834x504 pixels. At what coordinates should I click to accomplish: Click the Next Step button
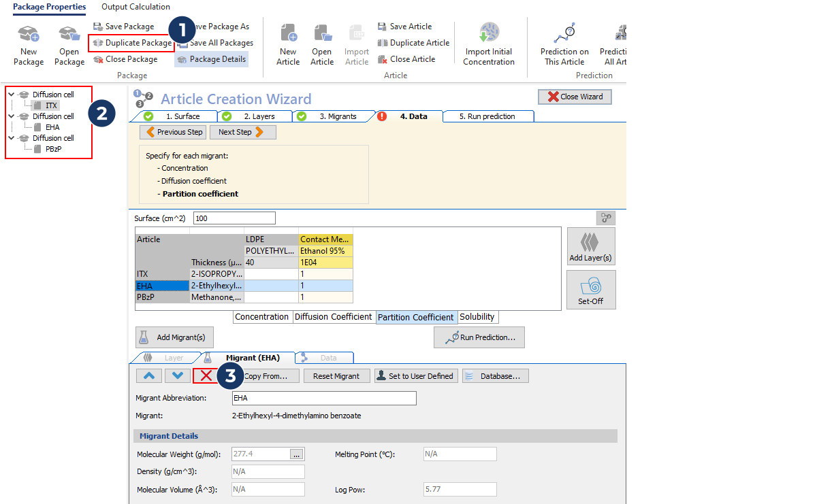(x=242, y=132)
